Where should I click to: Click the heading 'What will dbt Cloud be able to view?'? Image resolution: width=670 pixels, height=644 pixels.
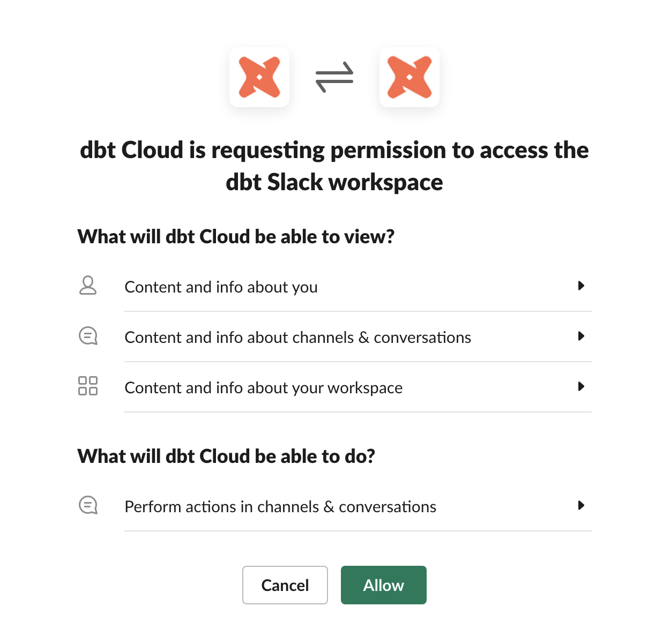click(x=236, y=236)
